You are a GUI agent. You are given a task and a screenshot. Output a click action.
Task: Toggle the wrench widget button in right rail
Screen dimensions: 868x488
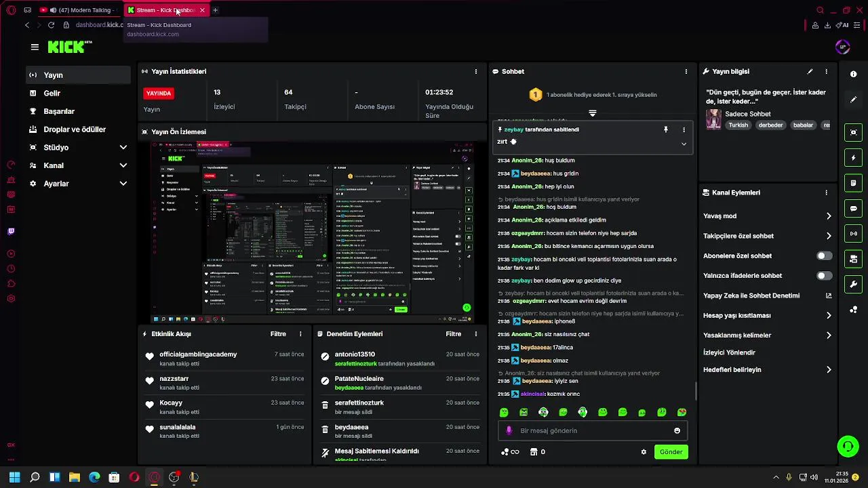(x=853, y=284)
